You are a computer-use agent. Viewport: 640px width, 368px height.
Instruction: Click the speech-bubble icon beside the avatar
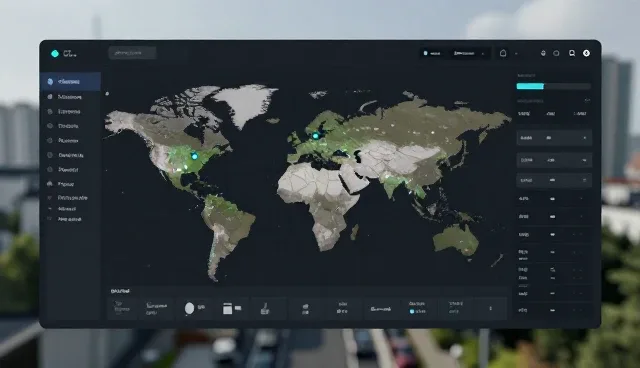[x=572, y=53]
